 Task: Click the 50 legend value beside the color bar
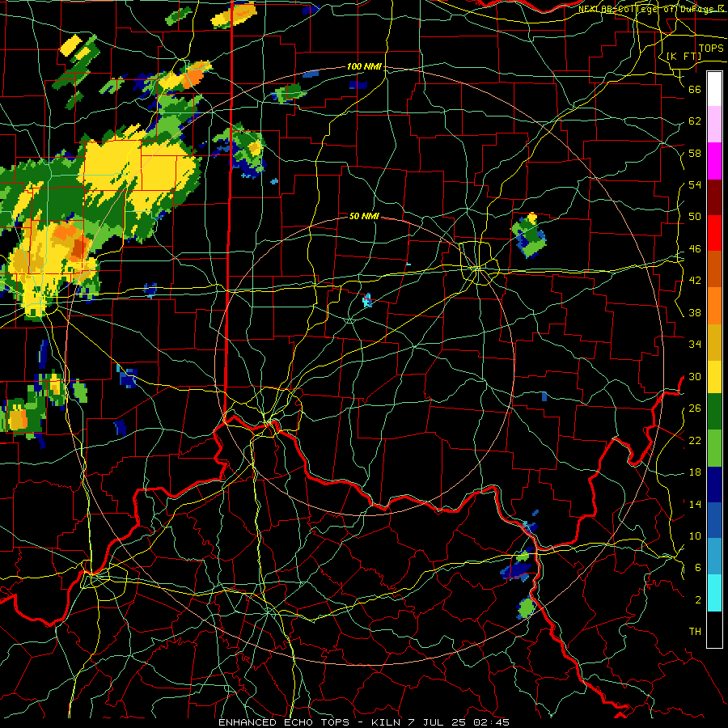coord(695,217)
